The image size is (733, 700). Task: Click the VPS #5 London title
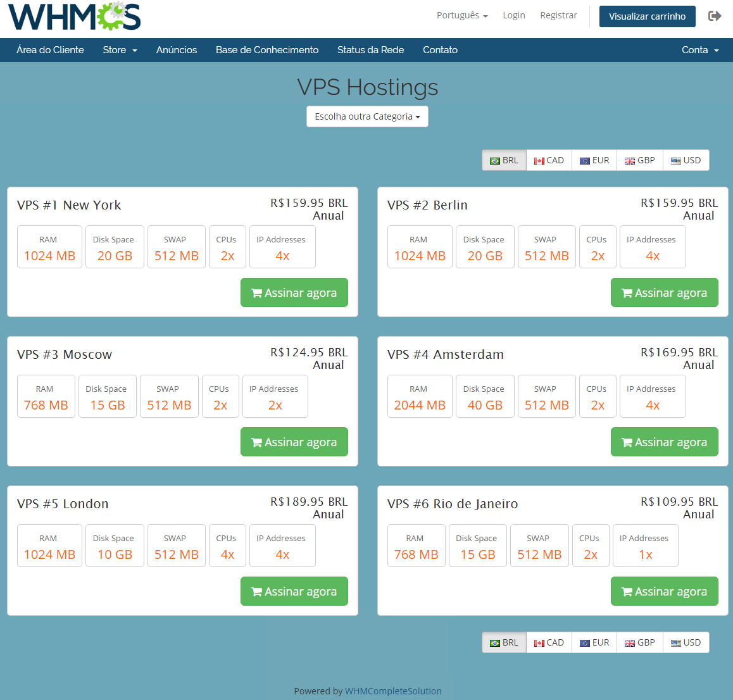(x=63, y=504)
